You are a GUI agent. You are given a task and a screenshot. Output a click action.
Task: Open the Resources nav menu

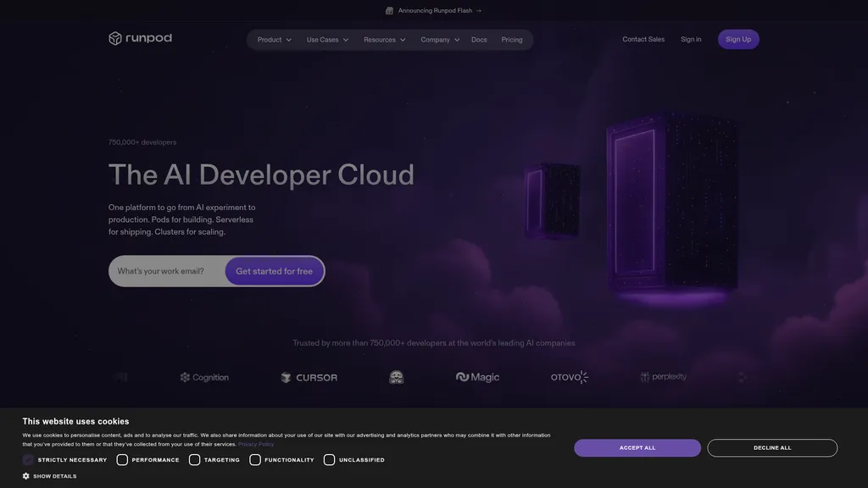tap(384, 40)
